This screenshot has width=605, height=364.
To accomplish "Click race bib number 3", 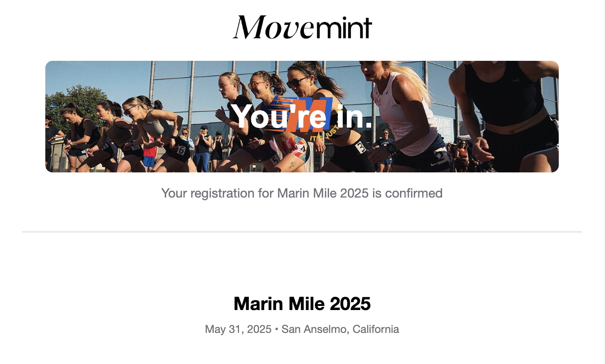I will 361,147.
